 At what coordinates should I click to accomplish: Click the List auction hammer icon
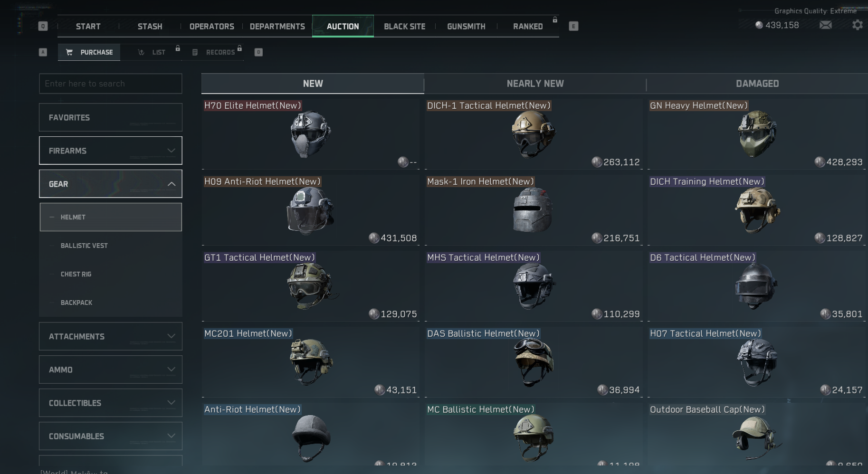click(x=141, y=52)
